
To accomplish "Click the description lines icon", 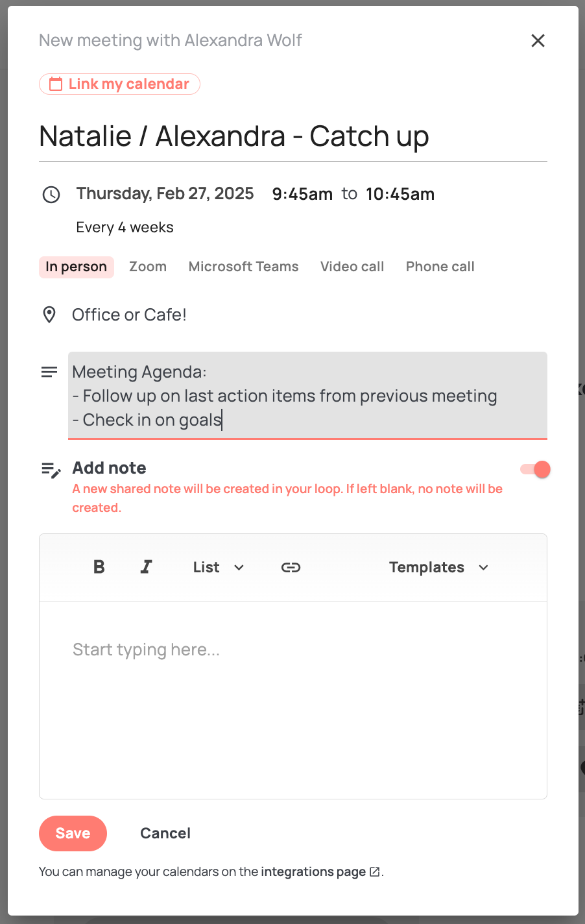I will [49, 372].
